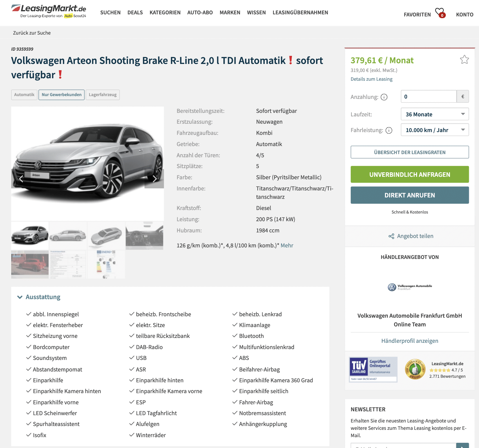Select the interior dashboard thumbnail

pos(144,236)
